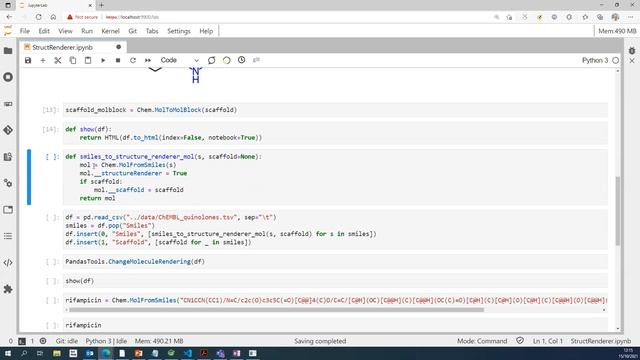Click the greyed-out icon after the clock

pos(256,60)
